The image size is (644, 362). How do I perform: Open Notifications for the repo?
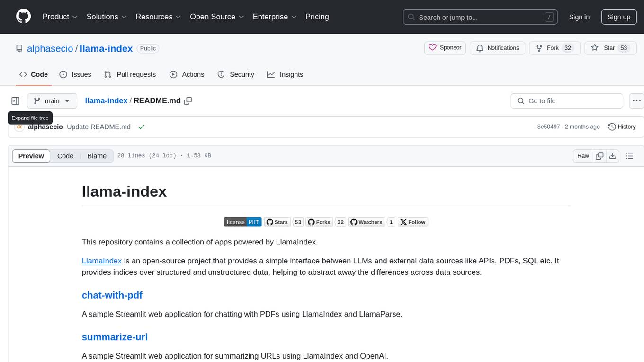point(498,48)
